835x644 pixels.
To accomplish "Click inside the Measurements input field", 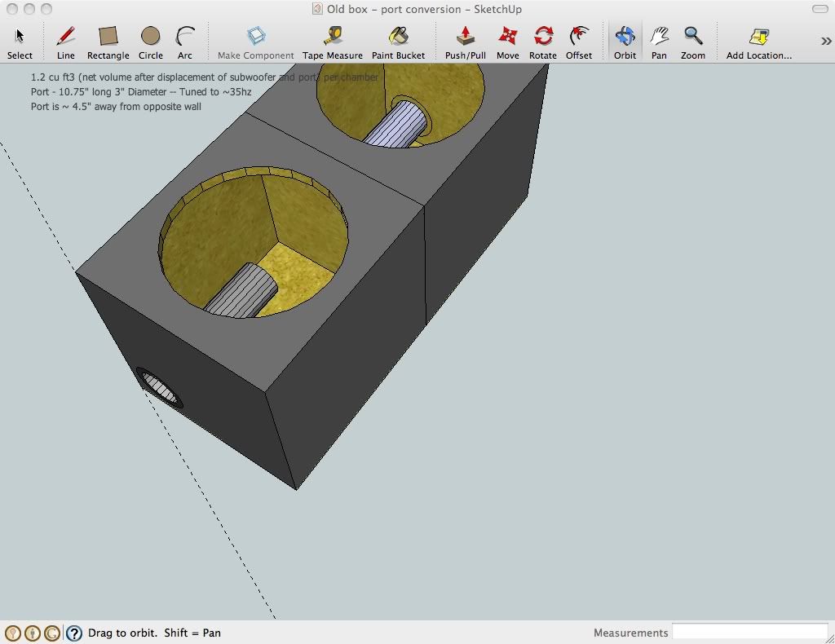I will point(750,632).
